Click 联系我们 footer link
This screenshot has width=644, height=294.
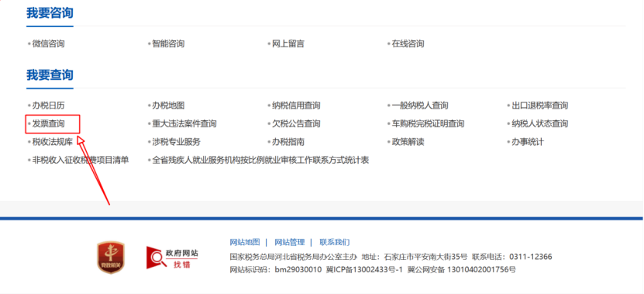(335, 242)
